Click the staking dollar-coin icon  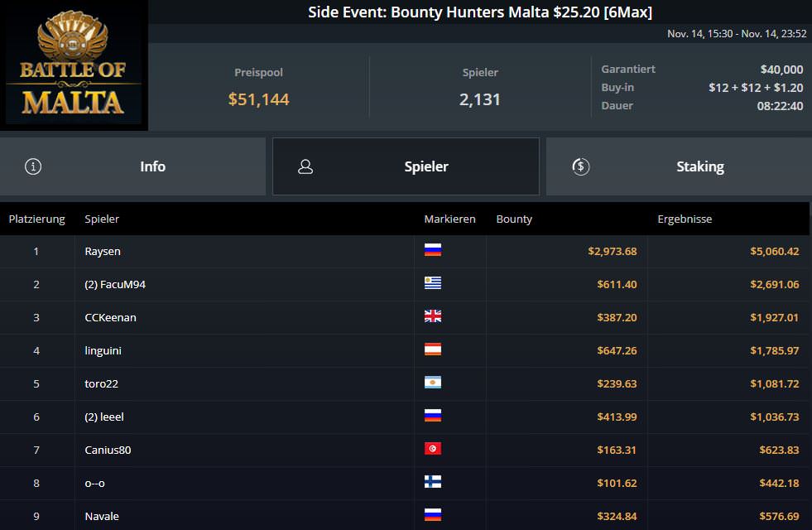click(580, 166)
